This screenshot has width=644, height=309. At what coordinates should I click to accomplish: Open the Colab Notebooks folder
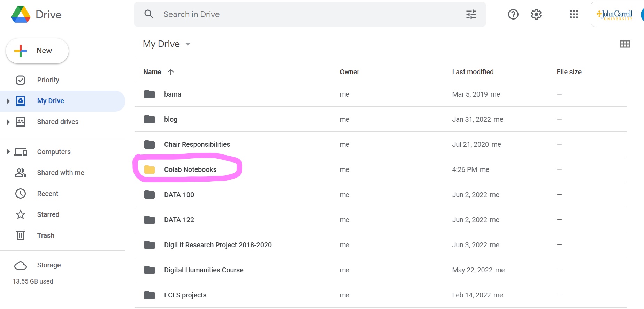(x=190, y=169)
